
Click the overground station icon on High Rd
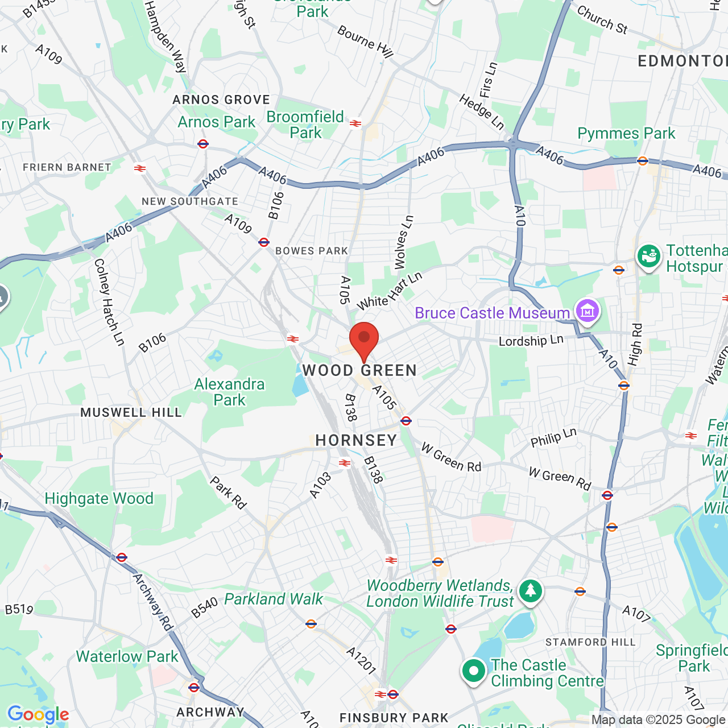624,385
